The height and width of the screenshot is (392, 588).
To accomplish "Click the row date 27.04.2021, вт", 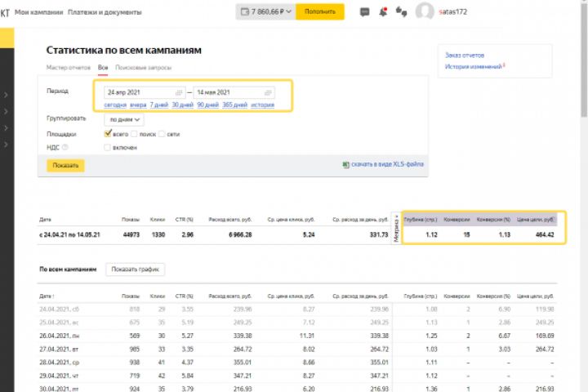I will 59,350.
